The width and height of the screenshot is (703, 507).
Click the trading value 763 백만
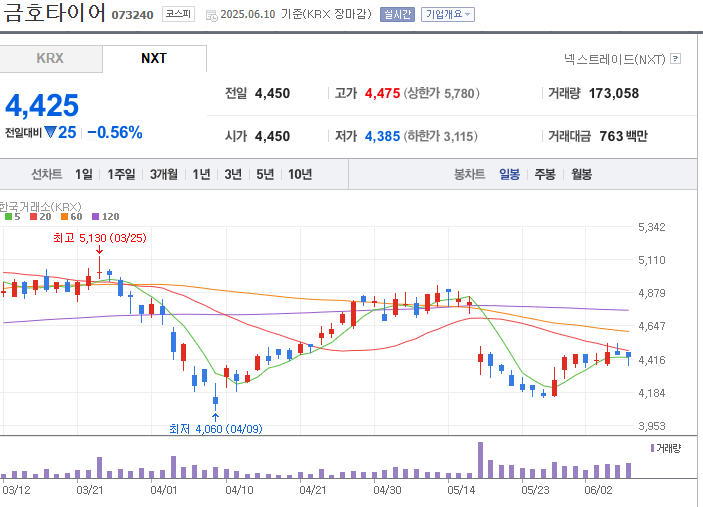coord(624,136)
